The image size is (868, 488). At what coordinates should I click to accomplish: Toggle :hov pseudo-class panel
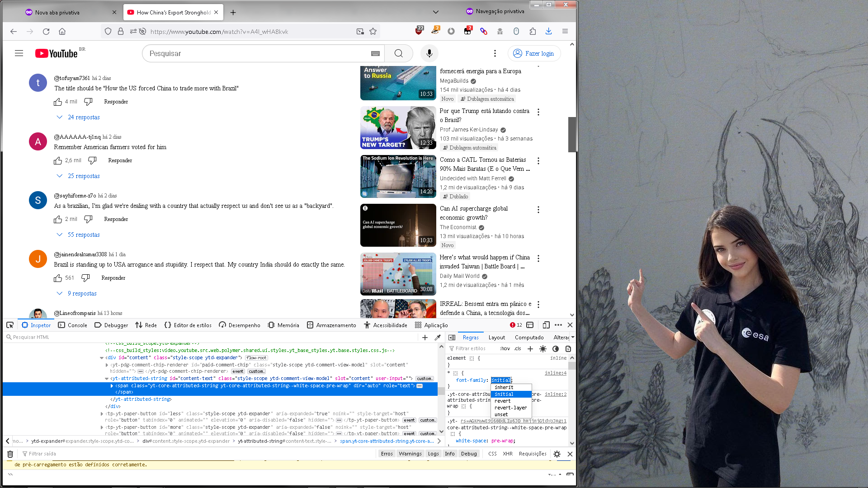pos(505,349)
